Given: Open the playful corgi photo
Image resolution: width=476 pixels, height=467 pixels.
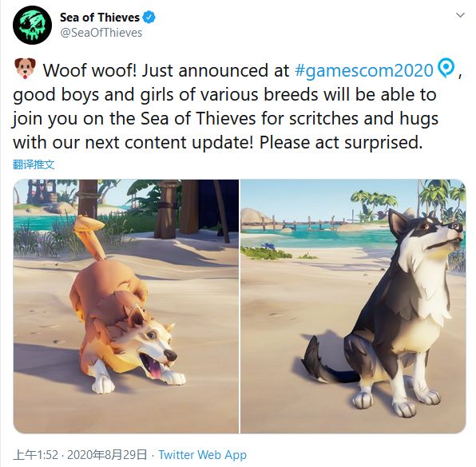Looking at the screenshot, I should click(x=126, y=307).
